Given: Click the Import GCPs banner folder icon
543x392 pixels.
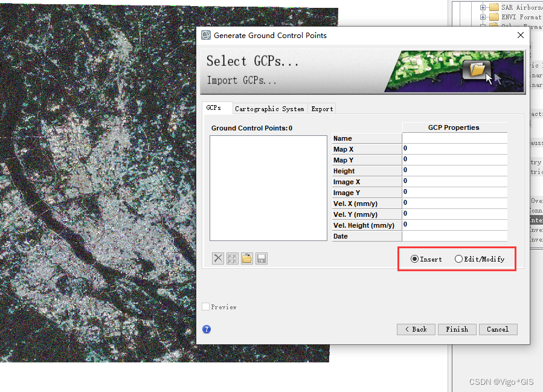Looking at the screenshot, I should click(477, 69).
